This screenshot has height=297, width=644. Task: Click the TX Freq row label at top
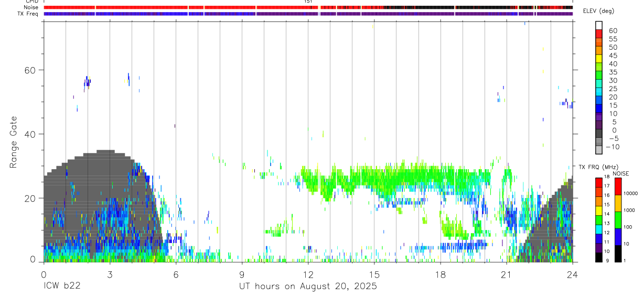[28, 14]
